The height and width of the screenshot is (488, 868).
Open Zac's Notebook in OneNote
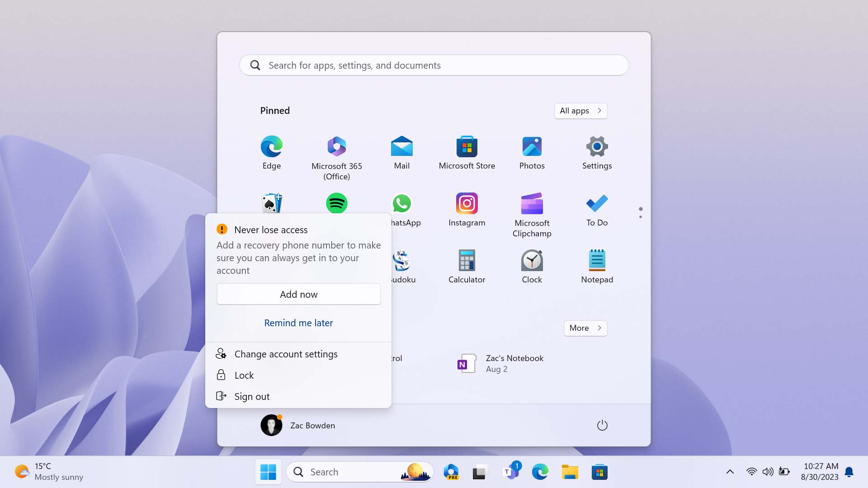coord(501,363)
